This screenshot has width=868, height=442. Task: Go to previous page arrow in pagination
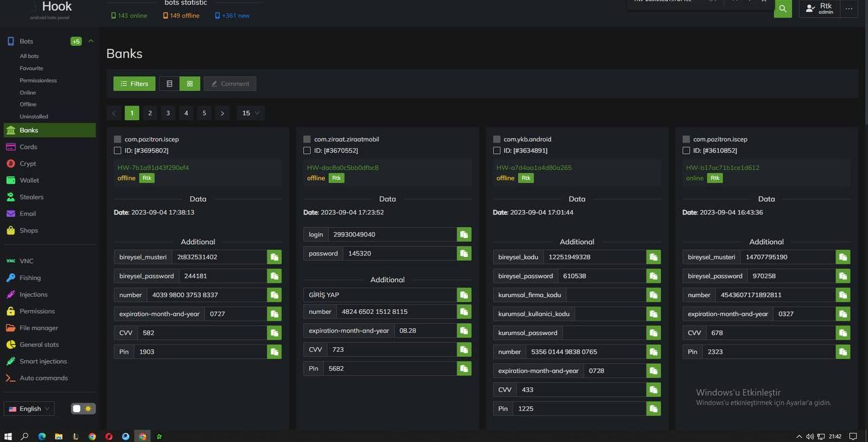tap(114, 113)
